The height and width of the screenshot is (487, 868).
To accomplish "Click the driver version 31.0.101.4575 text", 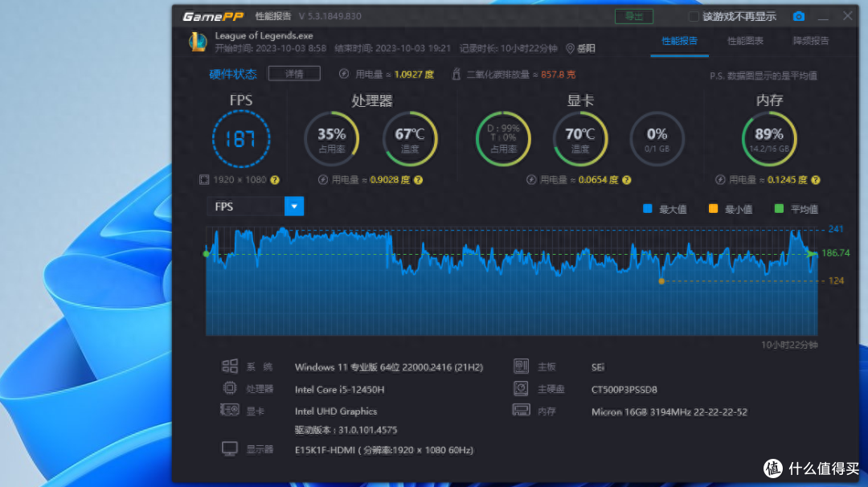I will click(346, 430).
